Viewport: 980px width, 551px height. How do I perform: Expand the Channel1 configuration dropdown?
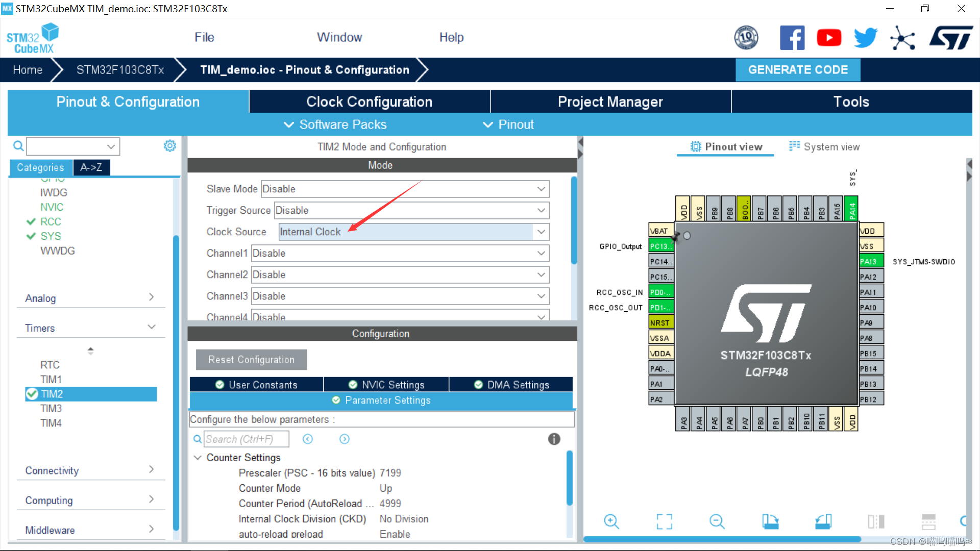click(543, 254)
